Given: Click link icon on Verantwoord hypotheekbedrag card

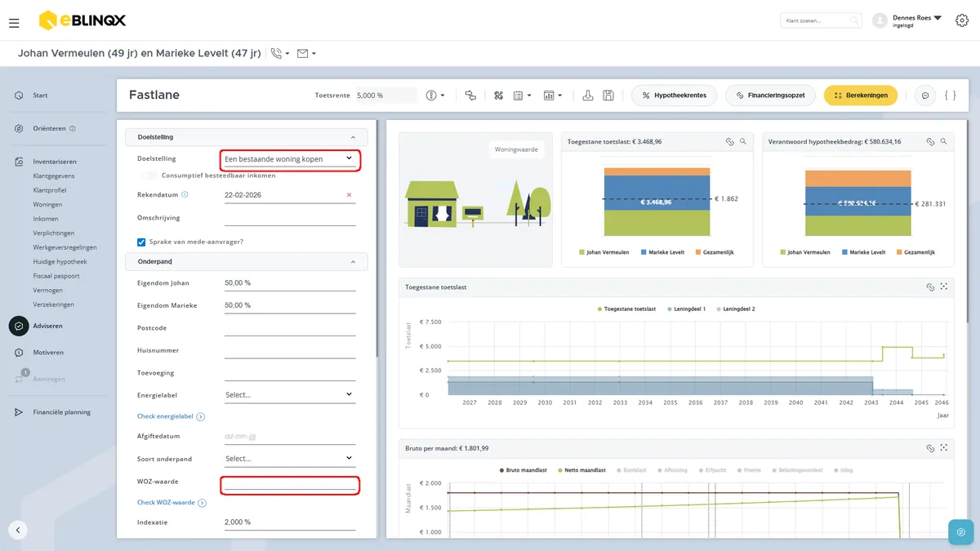Looking at the screenshot, I should tap(930, 141).
